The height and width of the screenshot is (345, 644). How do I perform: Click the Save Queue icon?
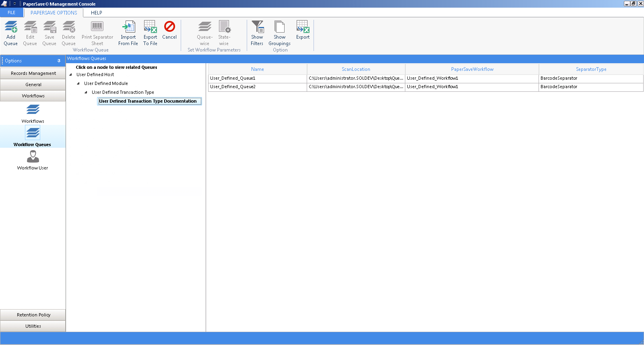pyautogui.click(x=50, y=27)
